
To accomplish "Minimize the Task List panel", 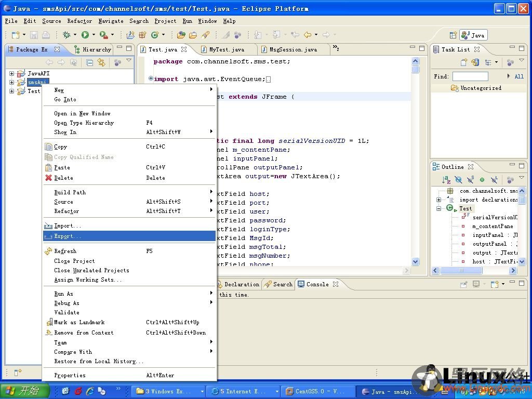I will (512, 47).
